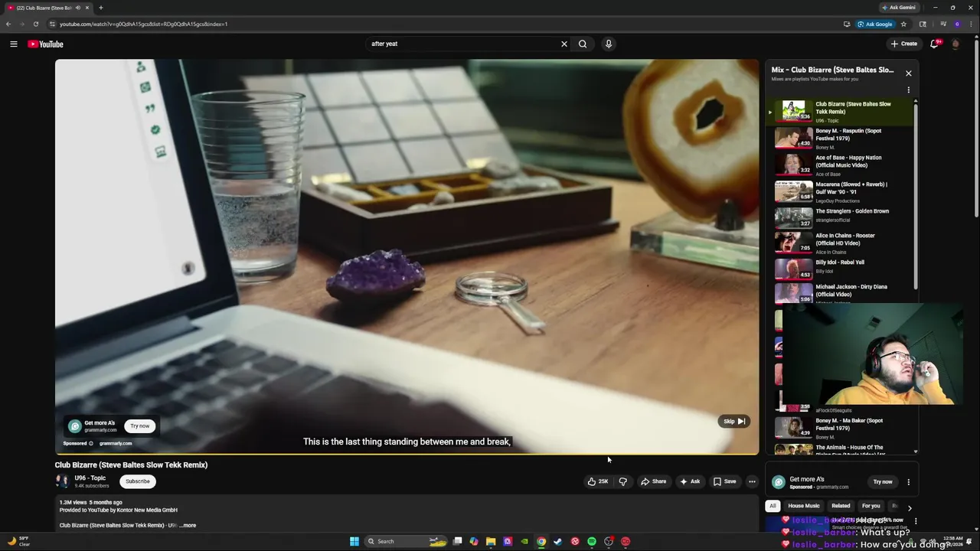Open Mix playlist options menu
This screenshot has width=980, height=551.
[x=909, y=90]
